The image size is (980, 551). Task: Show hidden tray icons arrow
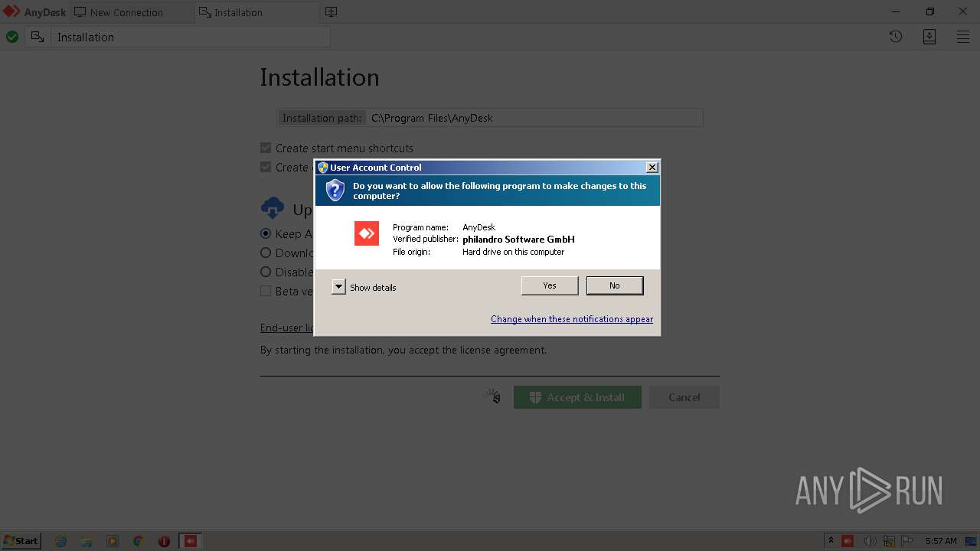(830, 541)
